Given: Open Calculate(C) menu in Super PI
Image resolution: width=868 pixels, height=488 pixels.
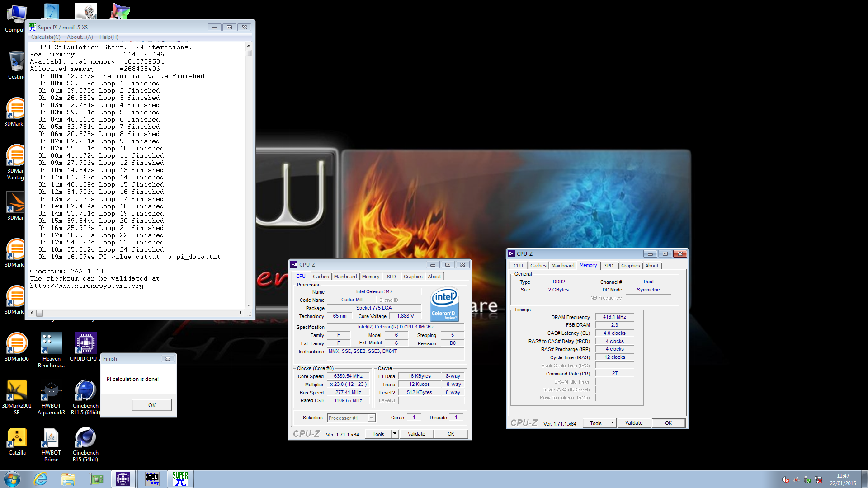Looking at the screenshot, I should point(46,37).
